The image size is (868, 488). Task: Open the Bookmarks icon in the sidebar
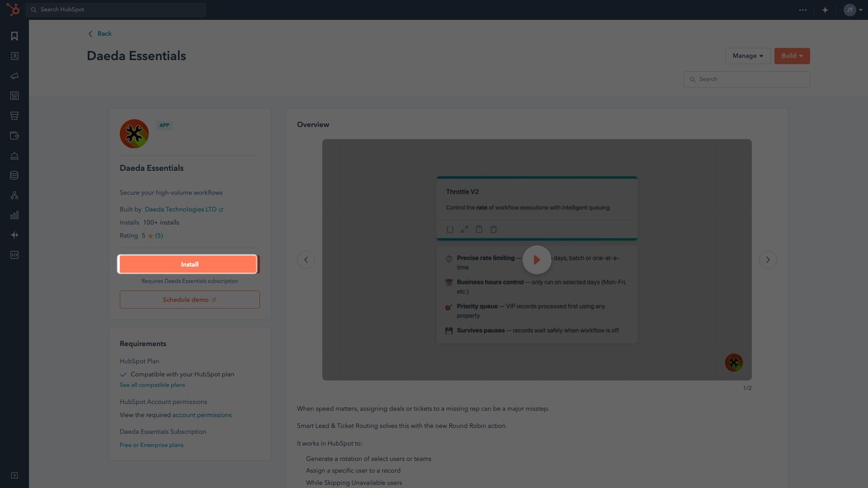[x=15, y=36]
